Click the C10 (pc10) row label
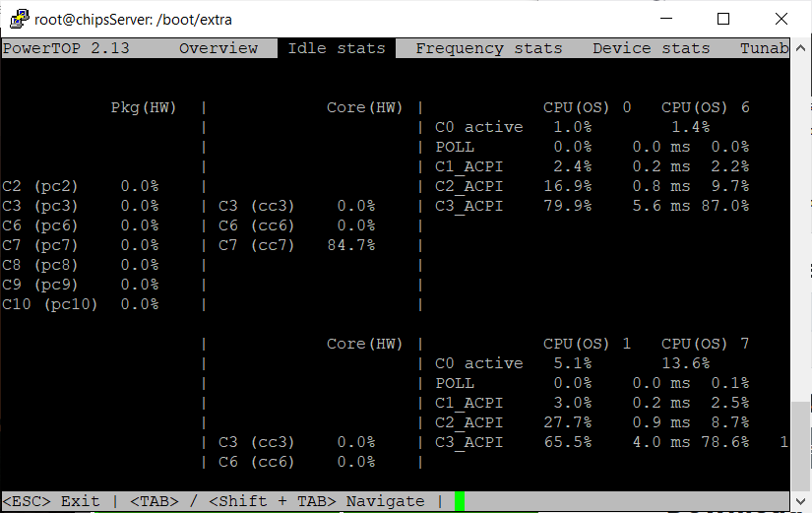Viewport: 812px width, 513px height. tap(50, 304)
